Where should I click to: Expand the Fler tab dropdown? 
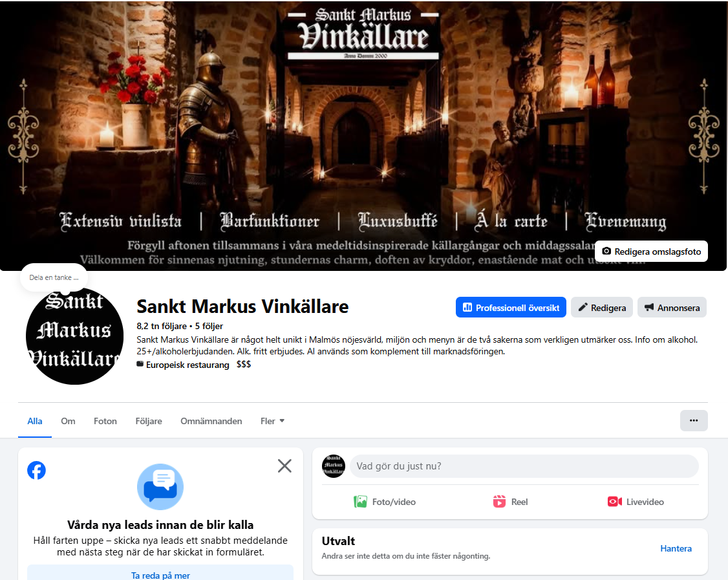pos(273,421)
